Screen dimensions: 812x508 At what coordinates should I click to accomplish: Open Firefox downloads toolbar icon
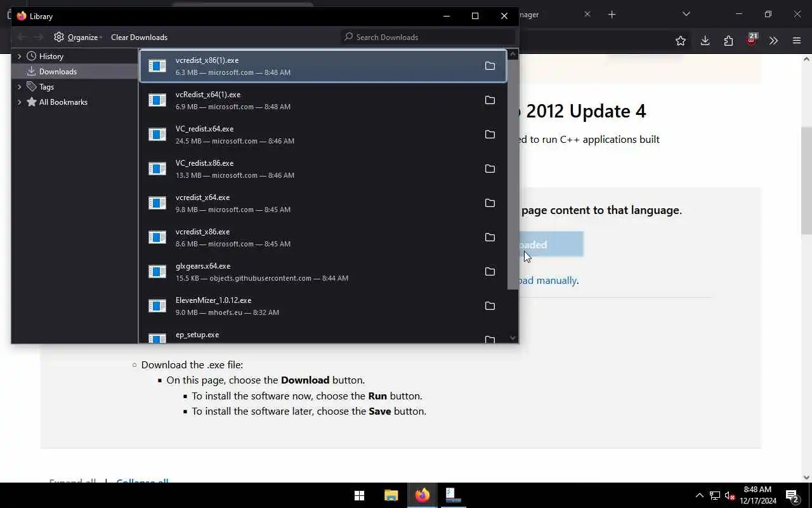click(705, 41)
